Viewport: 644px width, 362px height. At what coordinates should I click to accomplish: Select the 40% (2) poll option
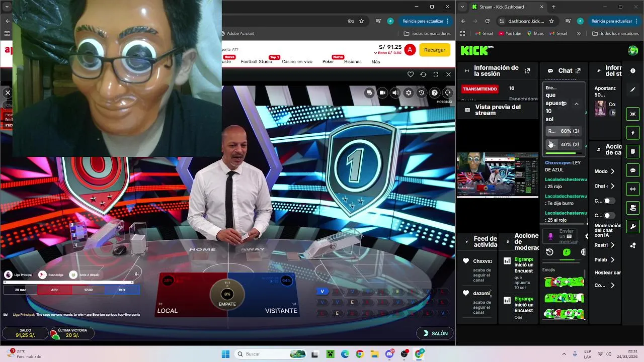[x=563, y=144]
